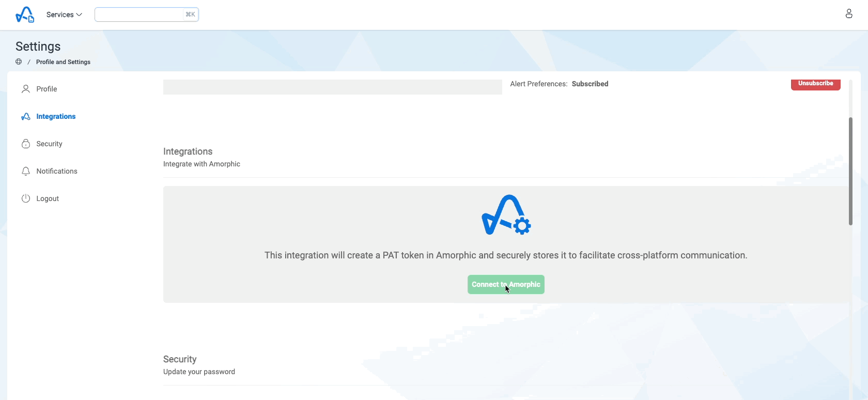Image resolution: width=868 pixels, height=400 pixels.
Task: Click the ⌘K shortcut hint in search
Action: (x=190, y=14)
